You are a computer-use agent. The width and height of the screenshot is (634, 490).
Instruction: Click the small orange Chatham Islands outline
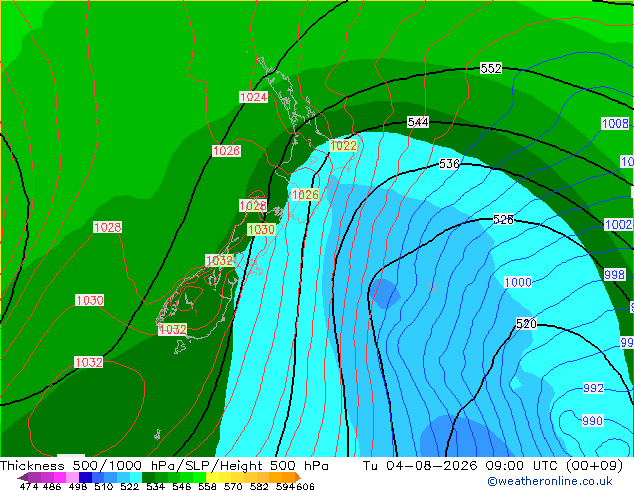pos(433,287)
